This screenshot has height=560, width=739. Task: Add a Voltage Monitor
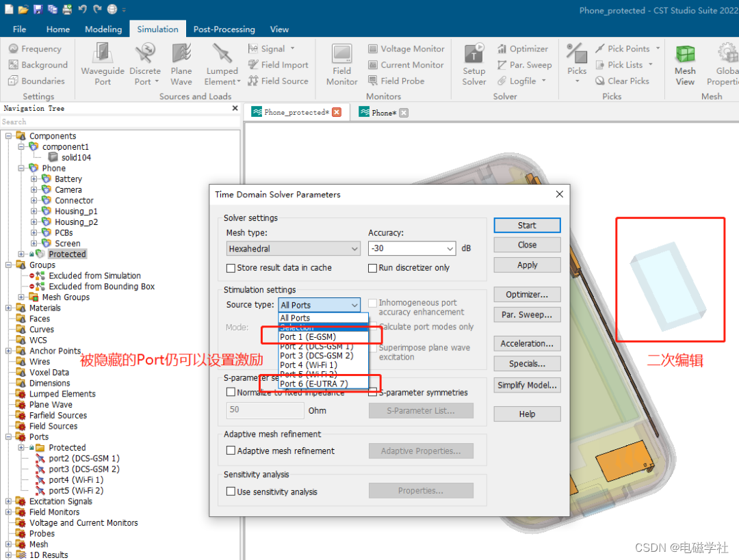[x=406, y=49]
